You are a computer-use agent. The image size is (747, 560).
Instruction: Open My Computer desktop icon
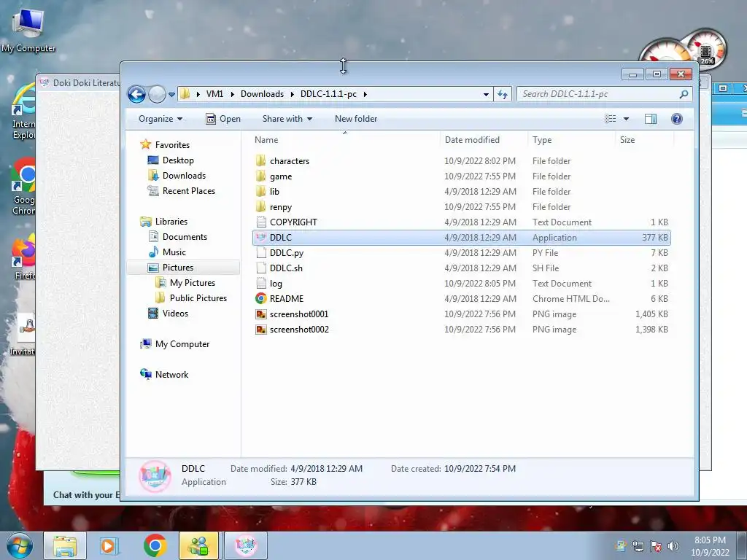click(28, 31)
